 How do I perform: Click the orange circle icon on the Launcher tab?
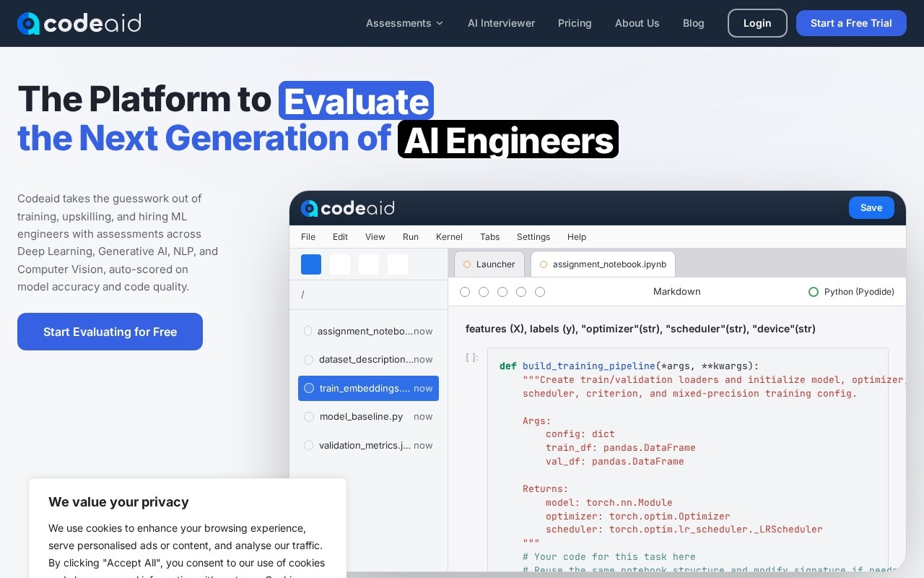(x=467, y=264)
